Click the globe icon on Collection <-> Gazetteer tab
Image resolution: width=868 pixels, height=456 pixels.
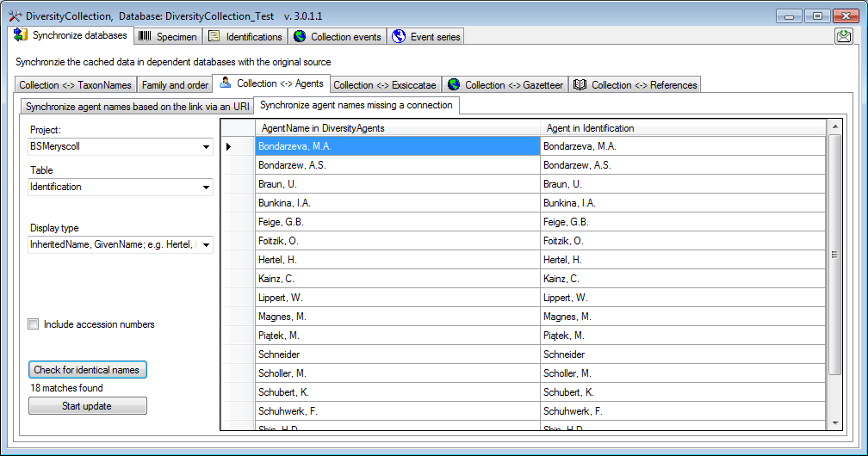click(454, 84)
